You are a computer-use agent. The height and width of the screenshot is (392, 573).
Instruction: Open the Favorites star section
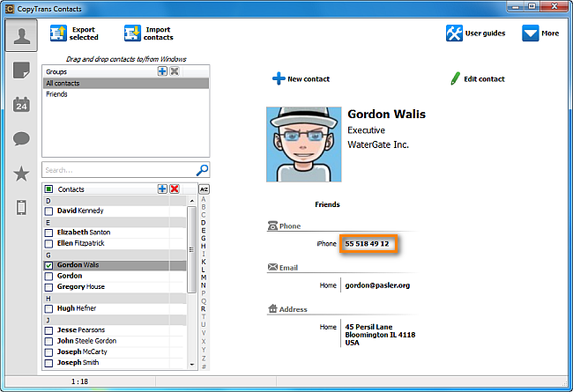21,174
